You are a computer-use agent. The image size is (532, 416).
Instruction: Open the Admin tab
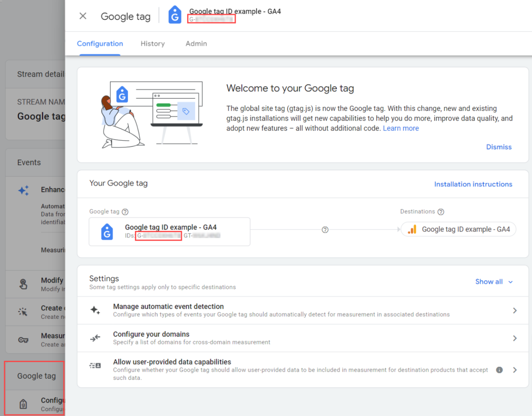click(x=196, y=43)
